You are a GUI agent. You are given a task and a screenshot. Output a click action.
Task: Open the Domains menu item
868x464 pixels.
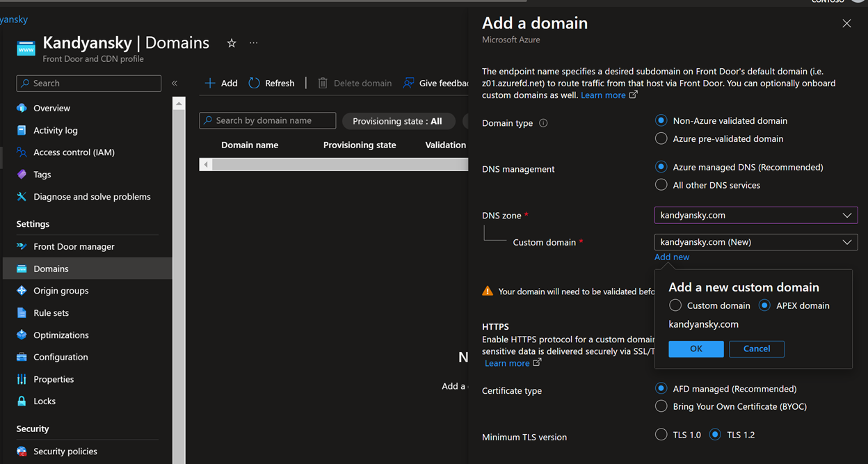tap(88, 269)
